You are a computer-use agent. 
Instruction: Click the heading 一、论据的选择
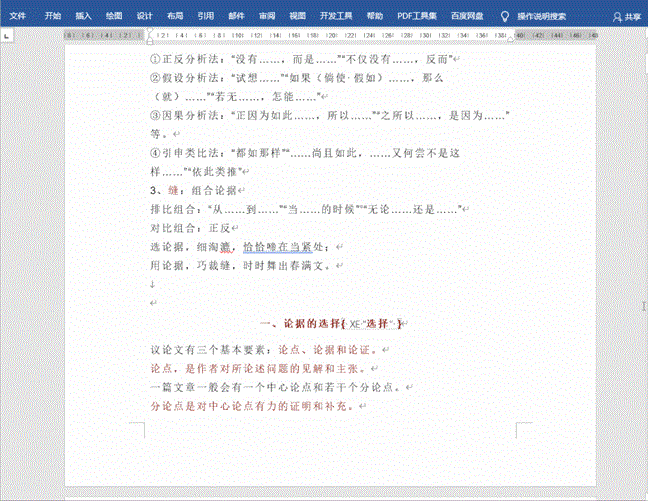point(298,324)
